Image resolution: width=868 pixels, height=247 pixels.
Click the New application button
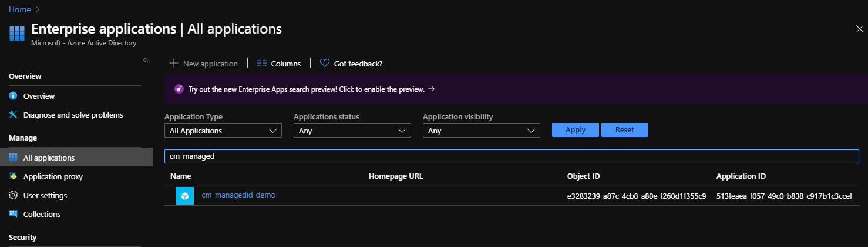tap(204, 64)
